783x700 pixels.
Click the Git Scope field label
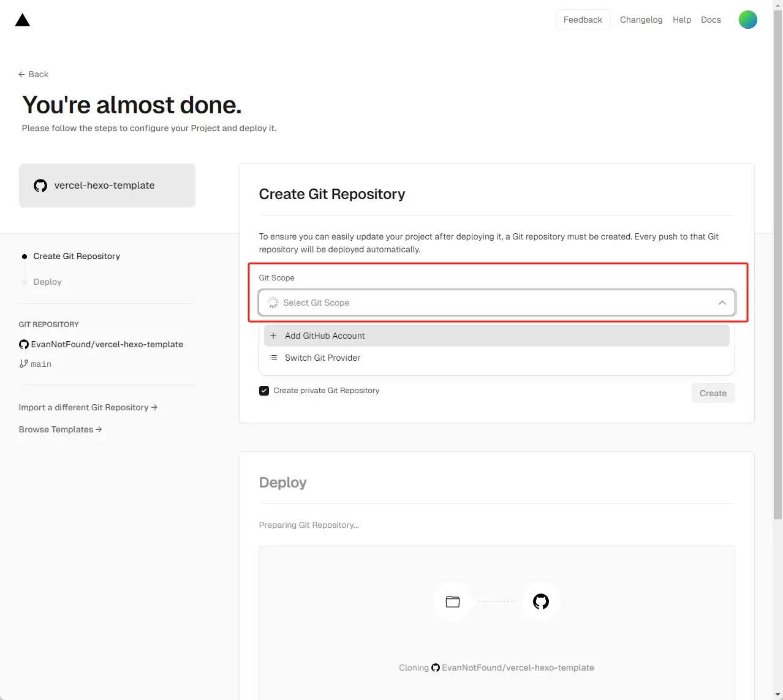pos(276,277)
